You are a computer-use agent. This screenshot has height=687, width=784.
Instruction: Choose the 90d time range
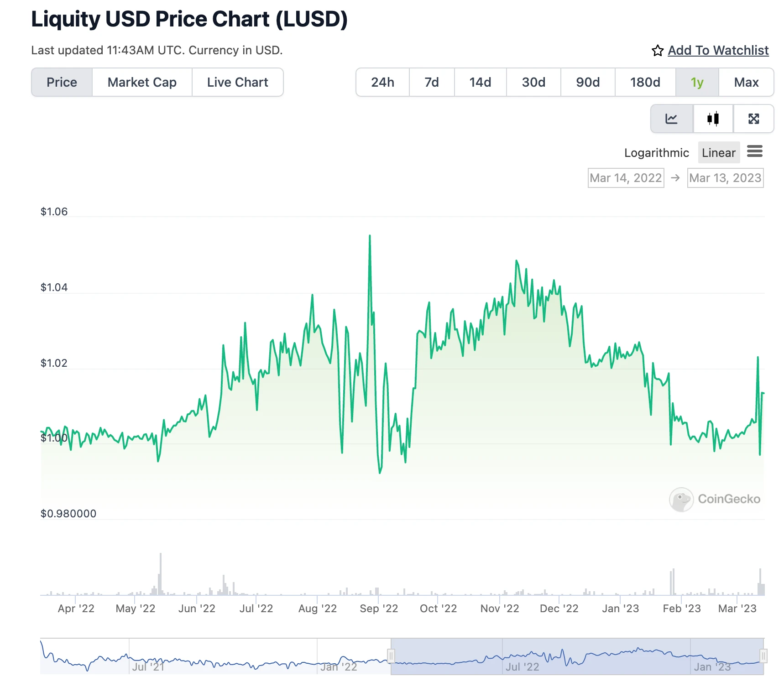[x=588, y=82]
